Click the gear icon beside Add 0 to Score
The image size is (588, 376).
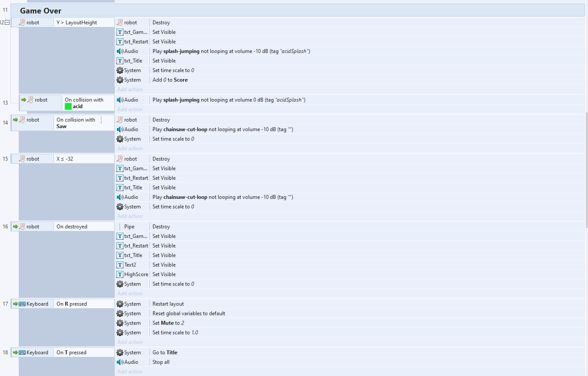[120, 80]
